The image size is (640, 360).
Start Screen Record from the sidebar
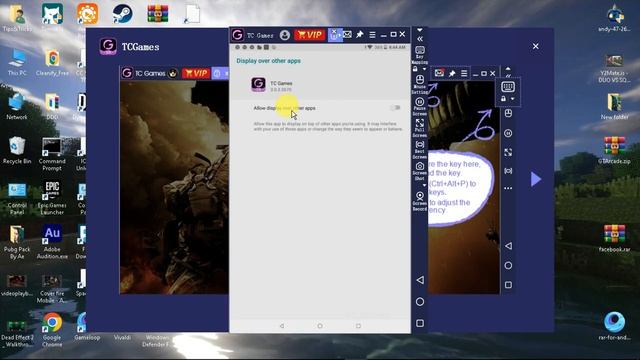point(420,201)
